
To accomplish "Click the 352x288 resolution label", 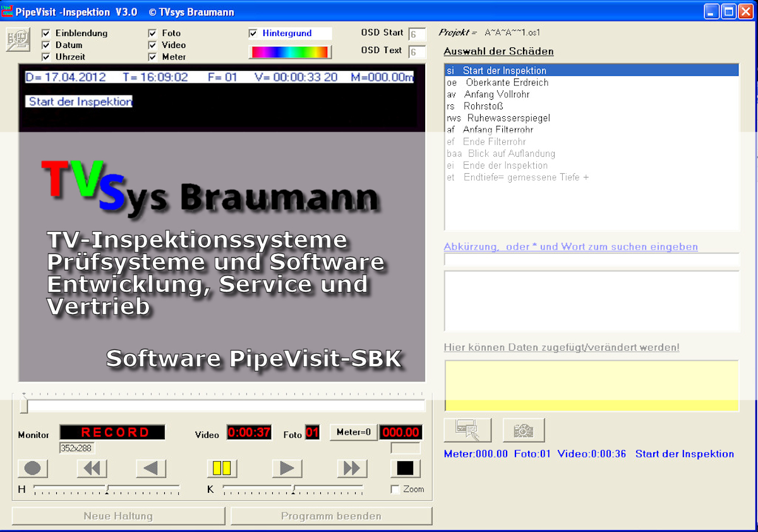I will (77, 448).
